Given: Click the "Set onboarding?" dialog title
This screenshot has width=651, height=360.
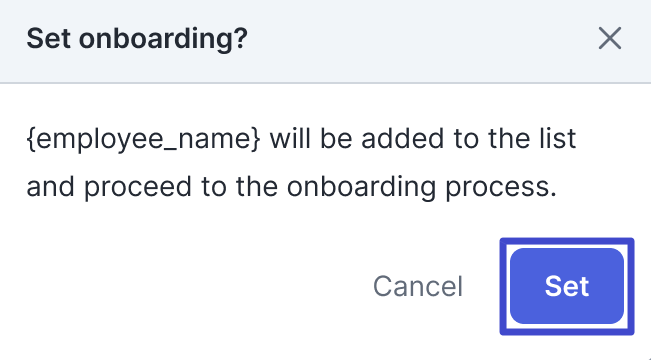Looking at the screenshot, I should (137, 39).
